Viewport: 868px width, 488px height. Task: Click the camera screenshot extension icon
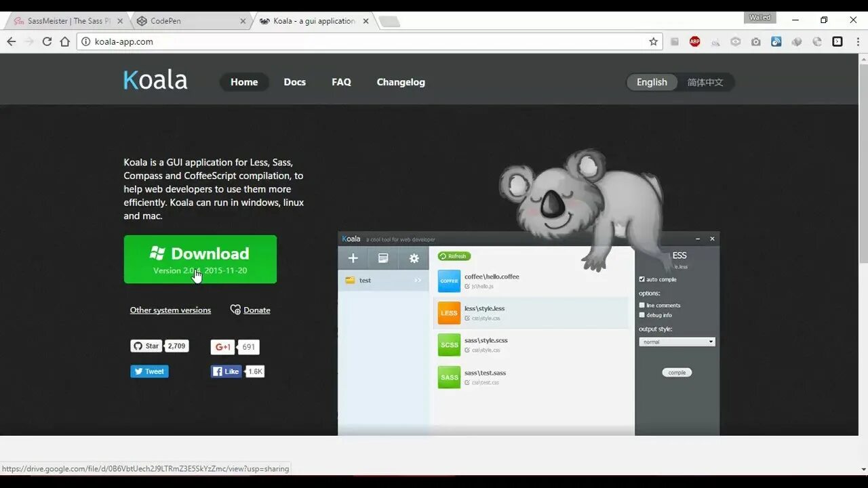pos(755,41)
